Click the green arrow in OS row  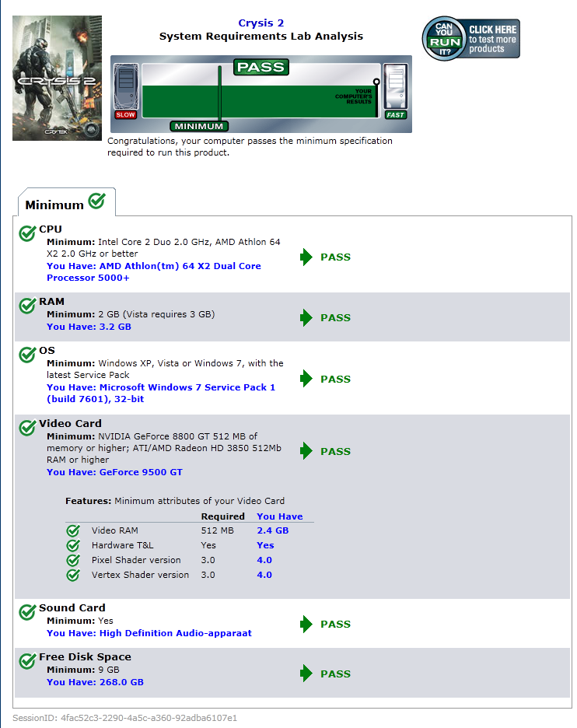pos(306,379)
